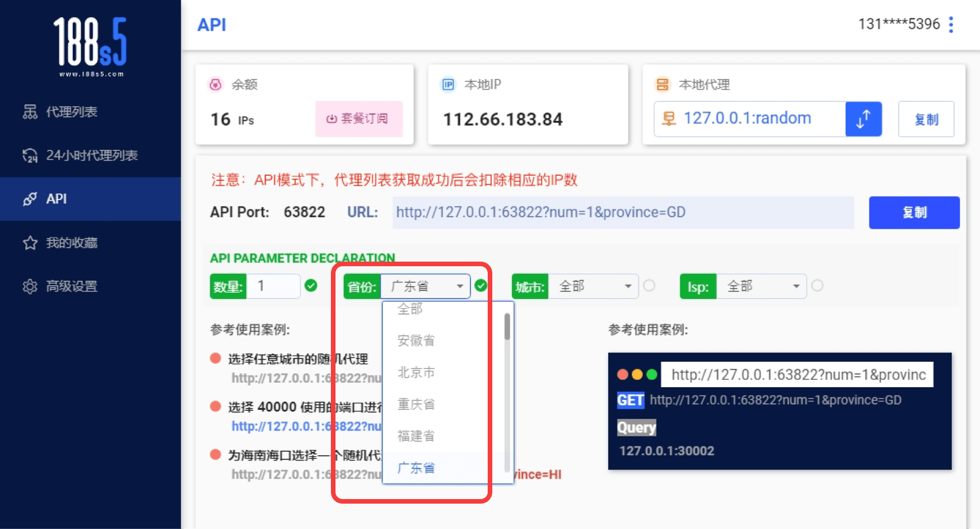Screen dimensions: 980x529
Task: Click the 本地IP icon
Action: [448, 85]
